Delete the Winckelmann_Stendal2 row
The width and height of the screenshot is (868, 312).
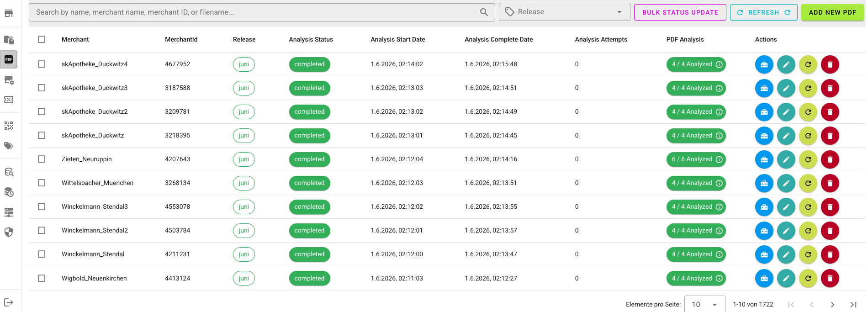pos(830,231)
